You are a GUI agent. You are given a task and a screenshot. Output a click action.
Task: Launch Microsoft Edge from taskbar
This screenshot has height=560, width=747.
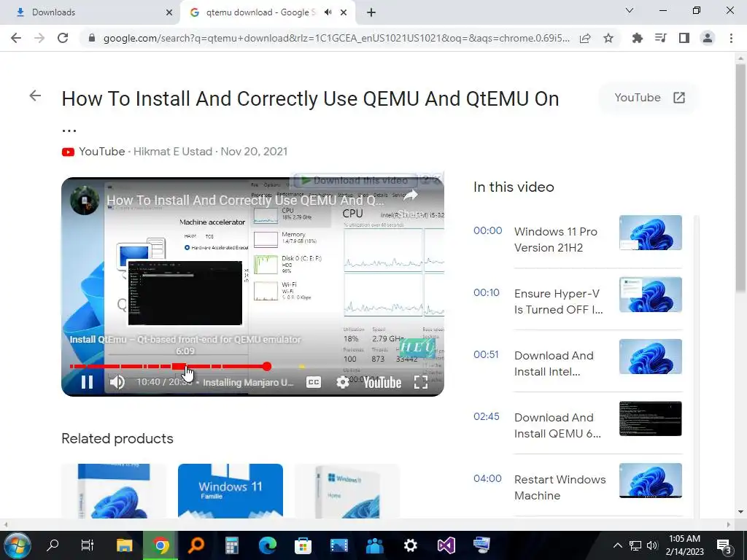[x=267, y=545]
